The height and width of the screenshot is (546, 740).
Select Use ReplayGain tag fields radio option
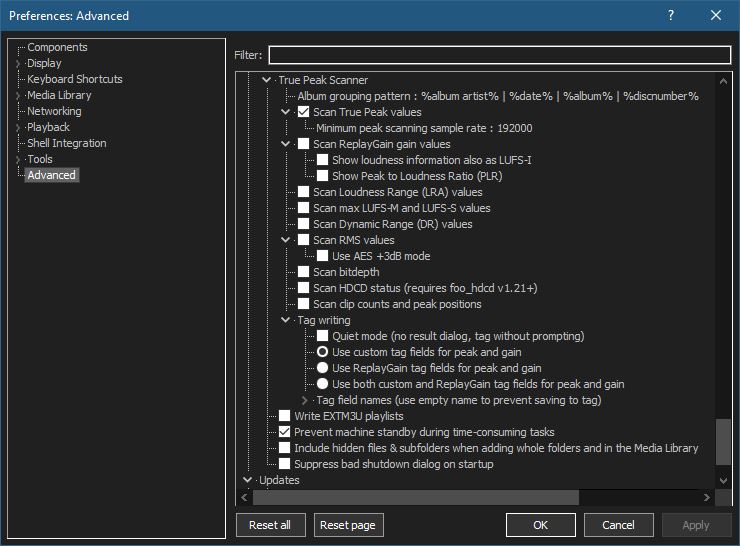(x=323, y=368)
